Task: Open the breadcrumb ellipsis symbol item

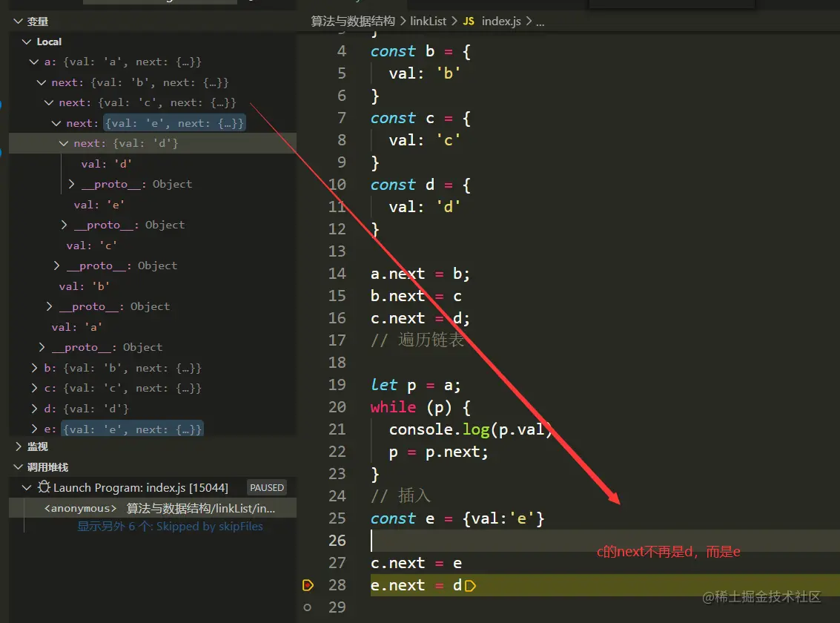Action: (540, 22)
